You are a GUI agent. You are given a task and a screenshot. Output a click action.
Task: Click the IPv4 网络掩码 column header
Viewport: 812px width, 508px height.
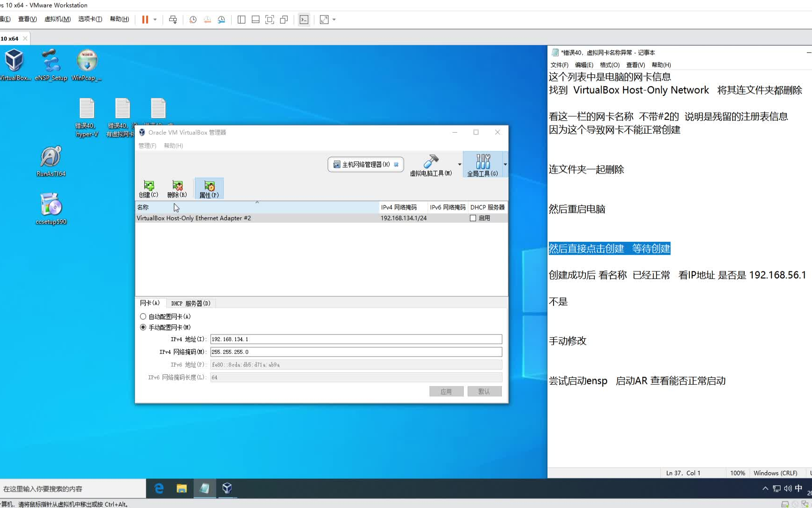tap(403, 207)
